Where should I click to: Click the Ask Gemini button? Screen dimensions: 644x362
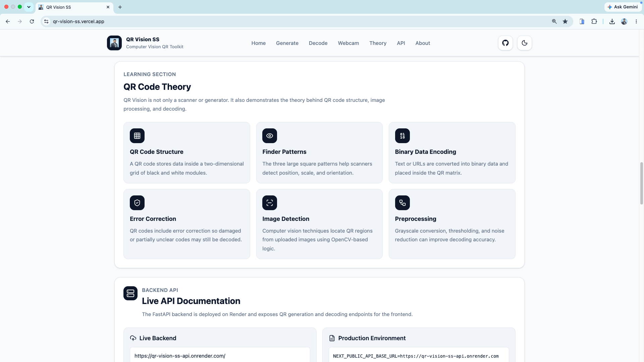pyautogui.click(x=623, y=7)
